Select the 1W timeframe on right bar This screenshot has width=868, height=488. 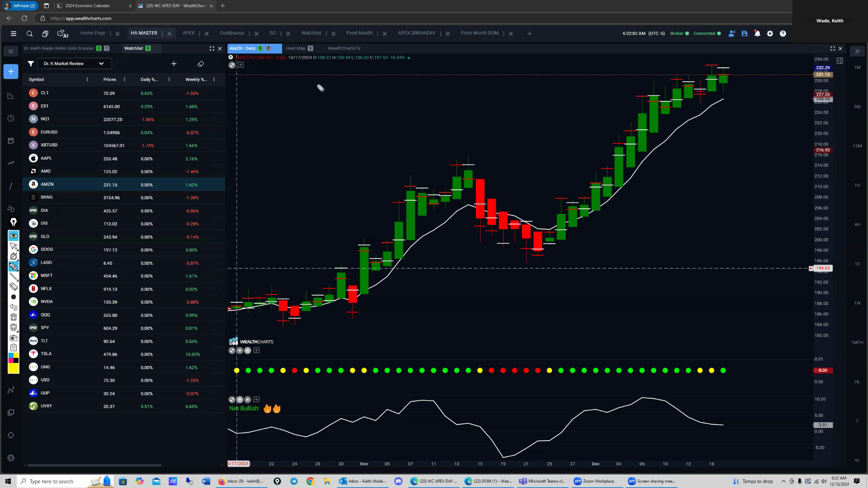point(857,303)
